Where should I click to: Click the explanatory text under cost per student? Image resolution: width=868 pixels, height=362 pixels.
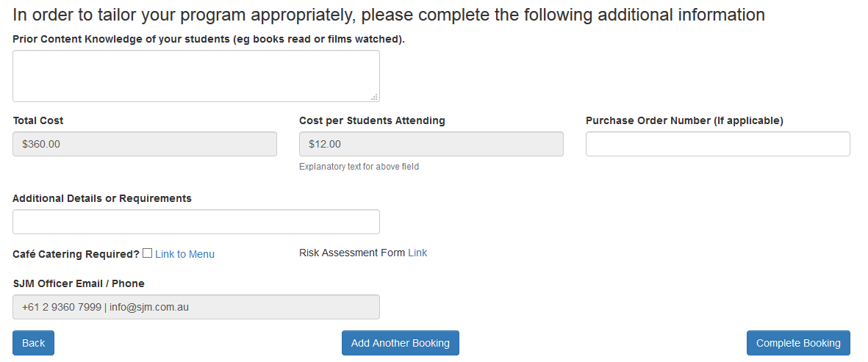pyautogui.click(x=359, y=167)
